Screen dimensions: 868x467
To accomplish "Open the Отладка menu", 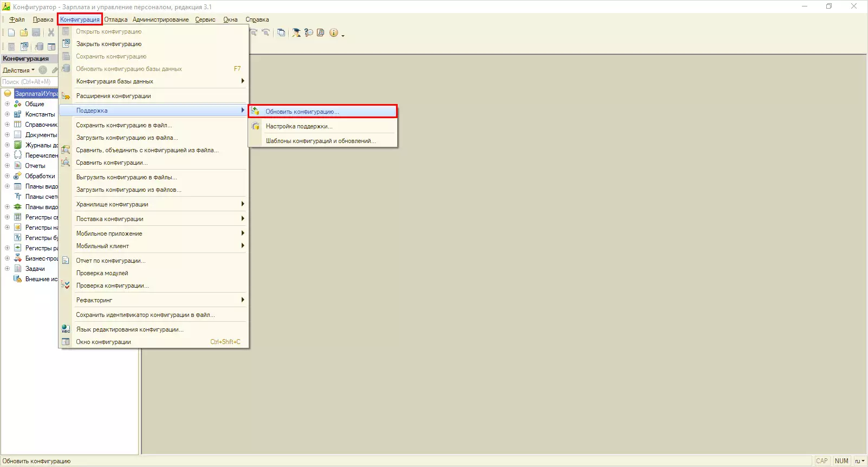I will click(x=116, y=20).
